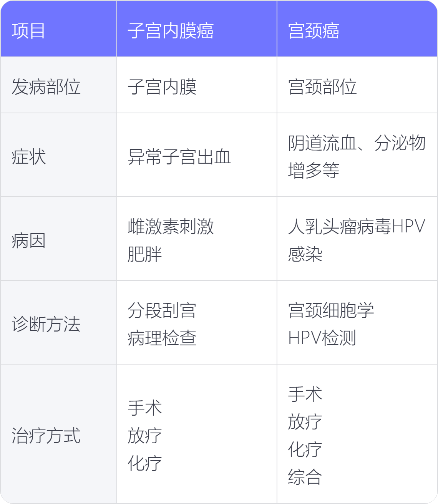
Task: Click the 异常子宫出血 cell
Action: pyautogui.click(x=197, y=155)
